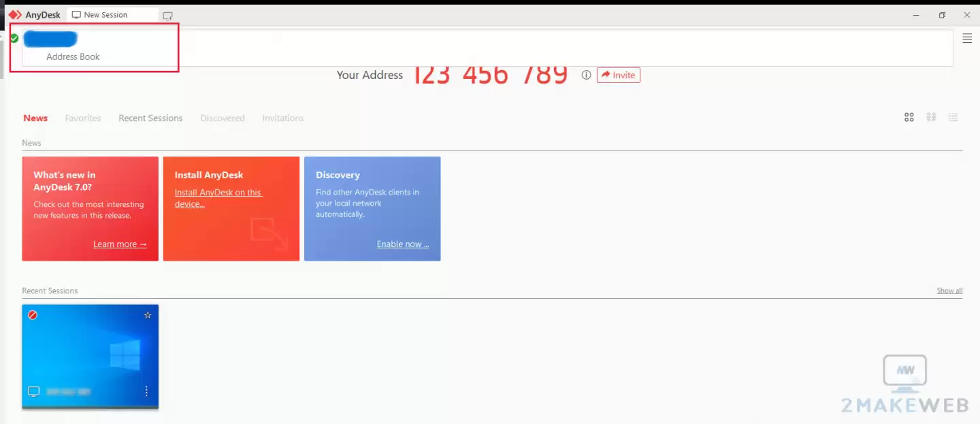Select large tiles view icon
Viewport: 980px width, 424px height.
coord(909,118)
